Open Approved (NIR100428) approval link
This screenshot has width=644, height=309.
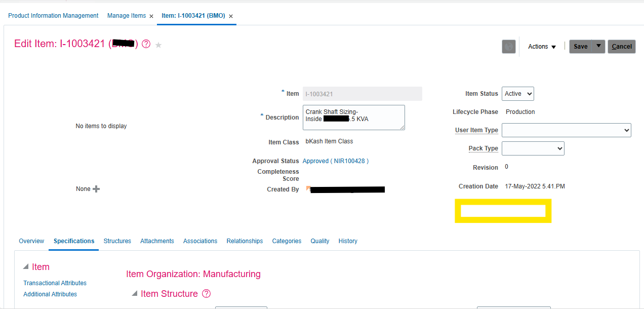(336, 161)
